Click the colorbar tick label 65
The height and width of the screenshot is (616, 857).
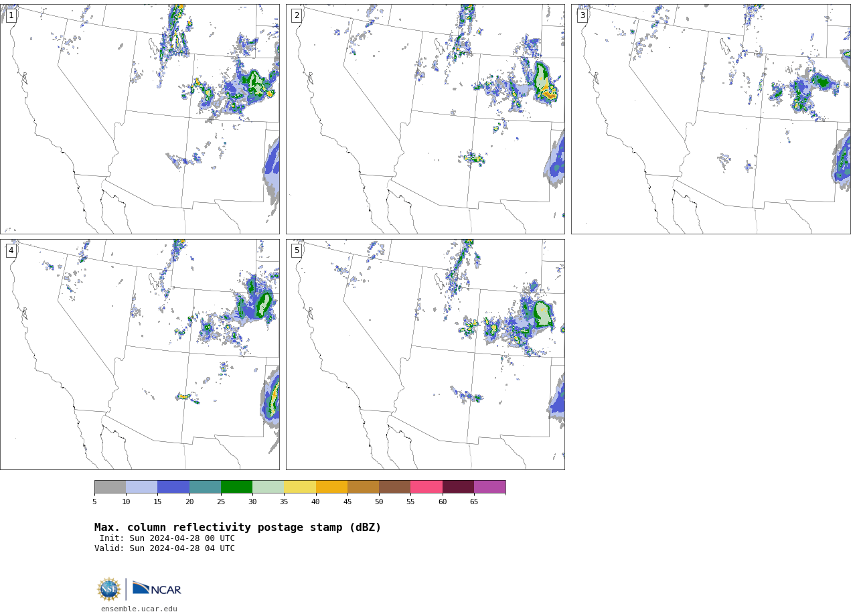click(x=474, y=502)
